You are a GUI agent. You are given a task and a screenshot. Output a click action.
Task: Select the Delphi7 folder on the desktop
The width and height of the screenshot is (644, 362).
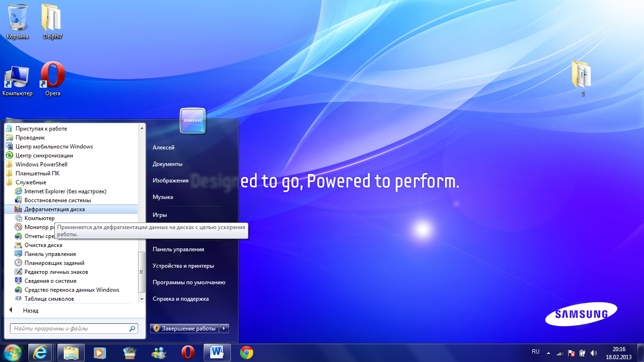pyautogui.click(x=52, y=21)
